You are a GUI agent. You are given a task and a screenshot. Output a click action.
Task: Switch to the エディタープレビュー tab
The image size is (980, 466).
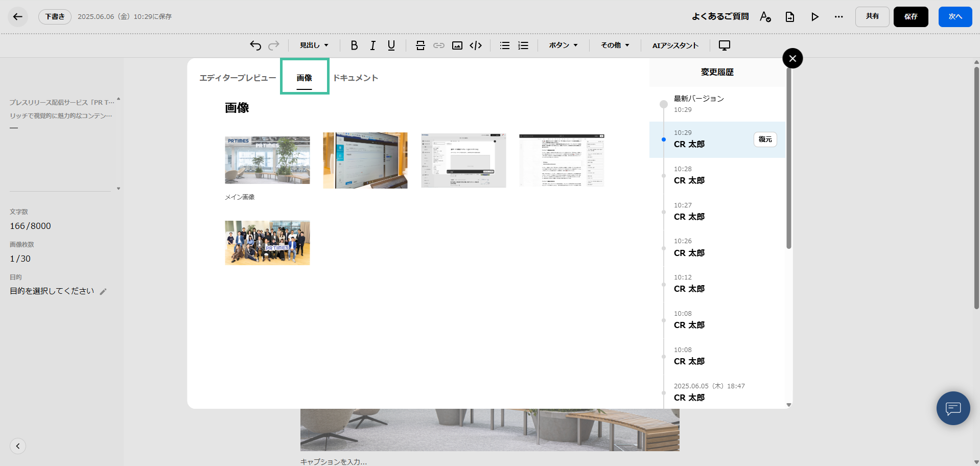(238, 78)
